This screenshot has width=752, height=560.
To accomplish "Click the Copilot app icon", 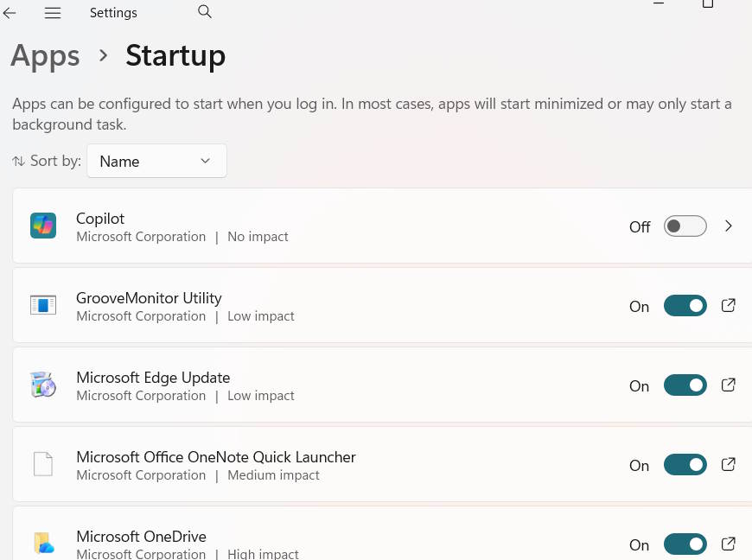I will tap(43, 226).
